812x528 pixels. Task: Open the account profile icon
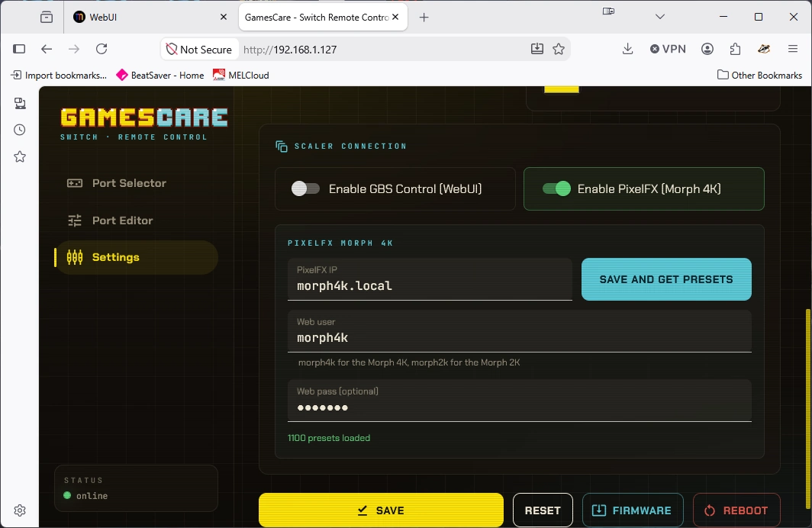pyautogui.click(x=707, y=49)
